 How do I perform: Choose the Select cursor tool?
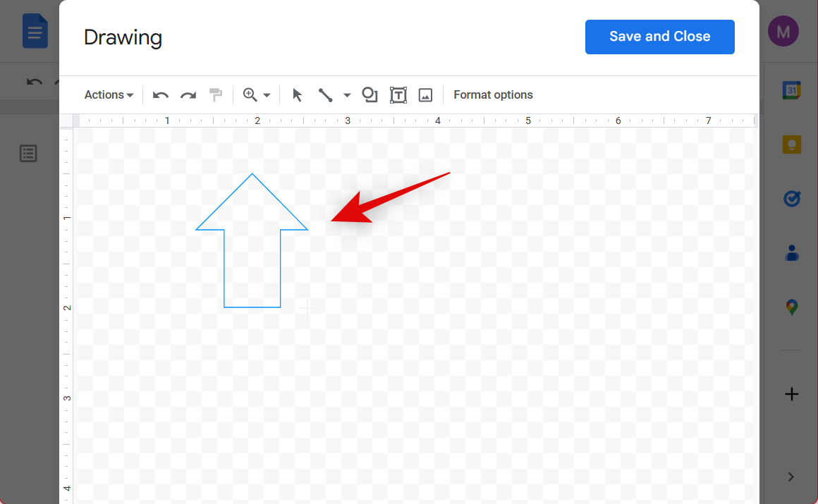point(298,95)
